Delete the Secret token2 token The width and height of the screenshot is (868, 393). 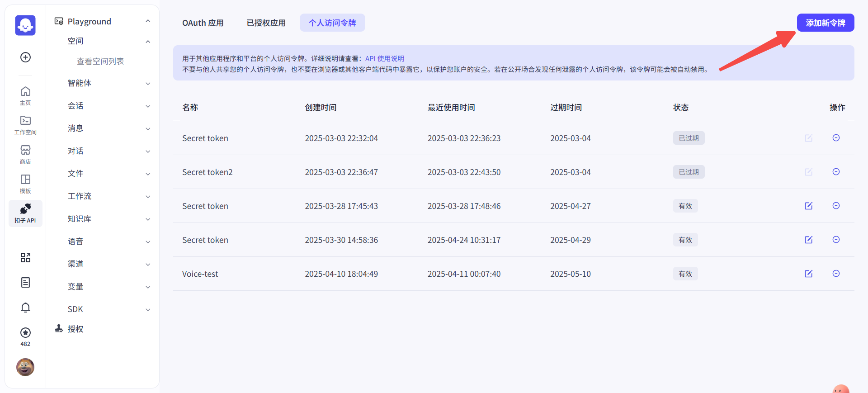[x=836, y=172]
